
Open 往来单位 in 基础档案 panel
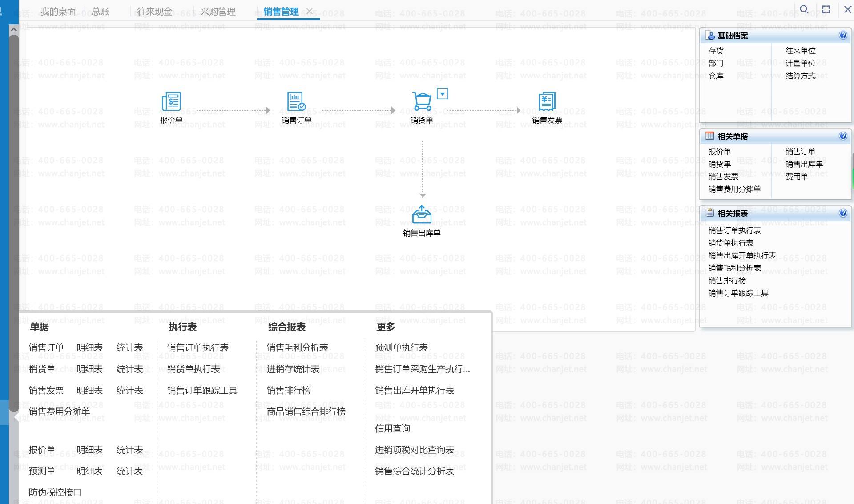800,51
